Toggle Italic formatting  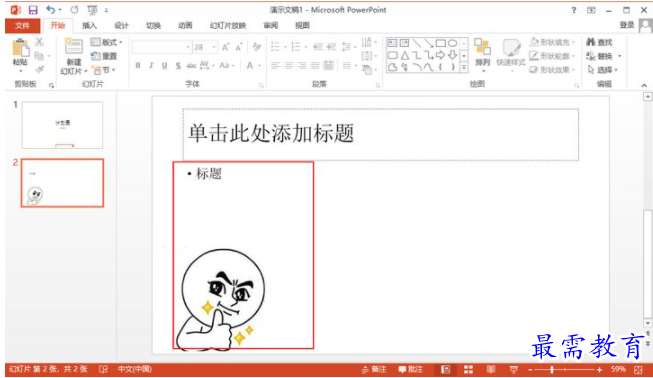click(151, 65)
